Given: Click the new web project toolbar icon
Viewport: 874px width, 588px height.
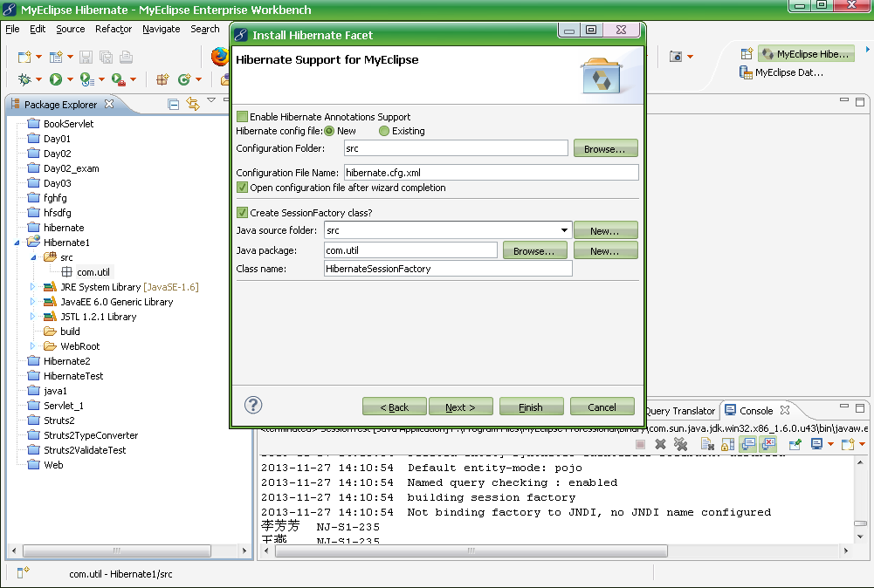Looking at the screenshot, I should click(56, 57).
